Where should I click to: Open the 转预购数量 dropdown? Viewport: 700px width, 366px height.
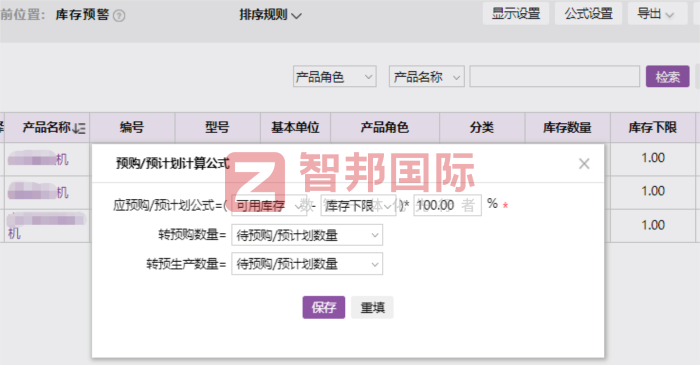point(307,235)
